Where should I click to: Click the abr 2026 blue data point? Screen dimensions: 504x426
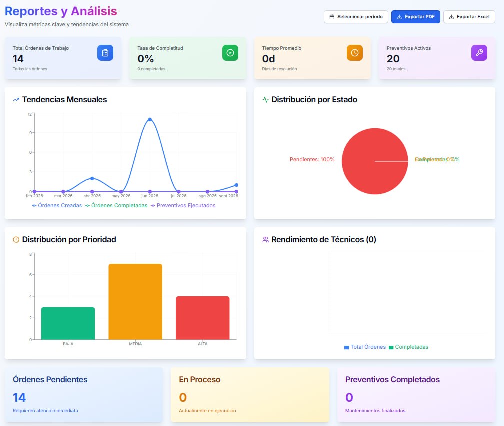point(92,178)
